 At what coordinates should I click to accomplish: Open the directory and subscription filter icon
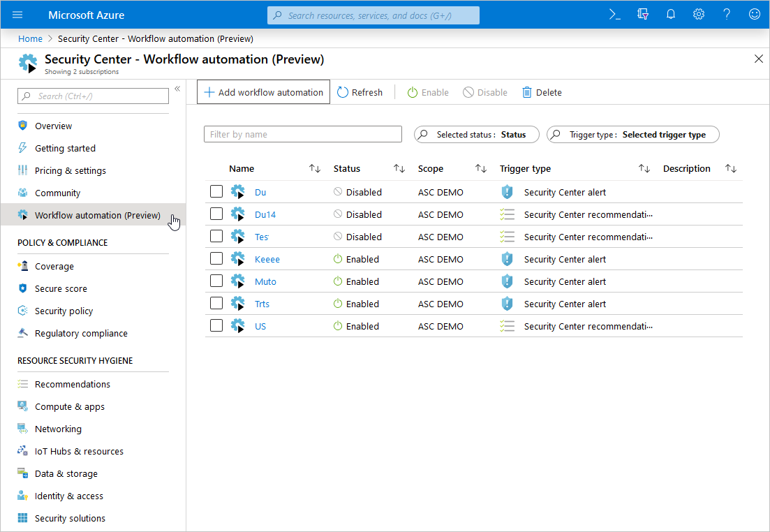coord(642,15)
